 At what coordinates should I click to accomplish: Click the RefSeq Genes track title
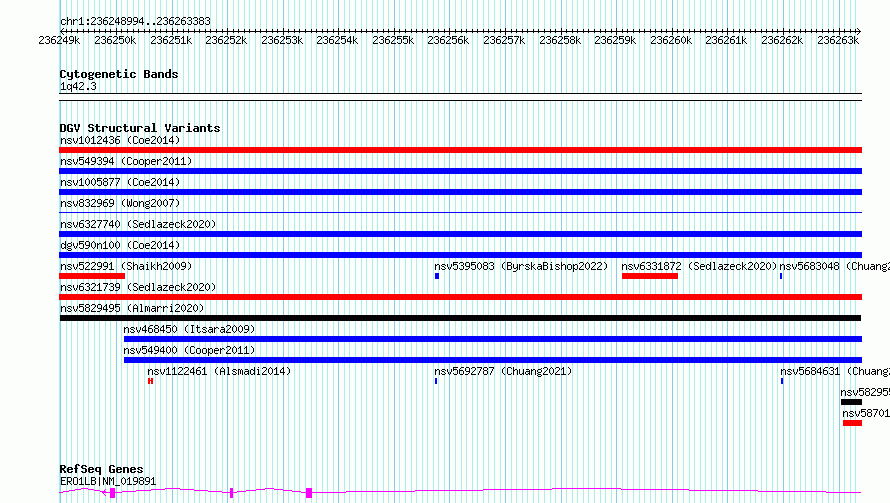point(102,470)
